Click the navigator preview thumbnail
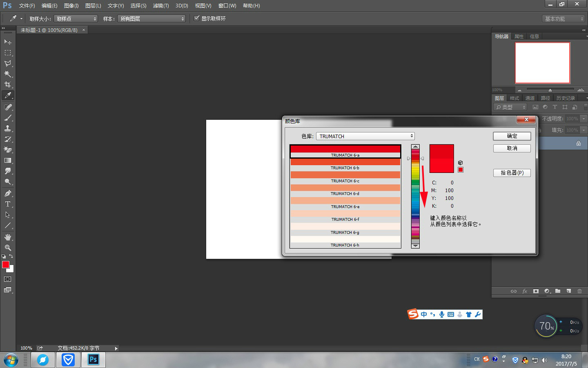This screenshot has width=588, height=368. pyautogui.click(x=542, y=63)
